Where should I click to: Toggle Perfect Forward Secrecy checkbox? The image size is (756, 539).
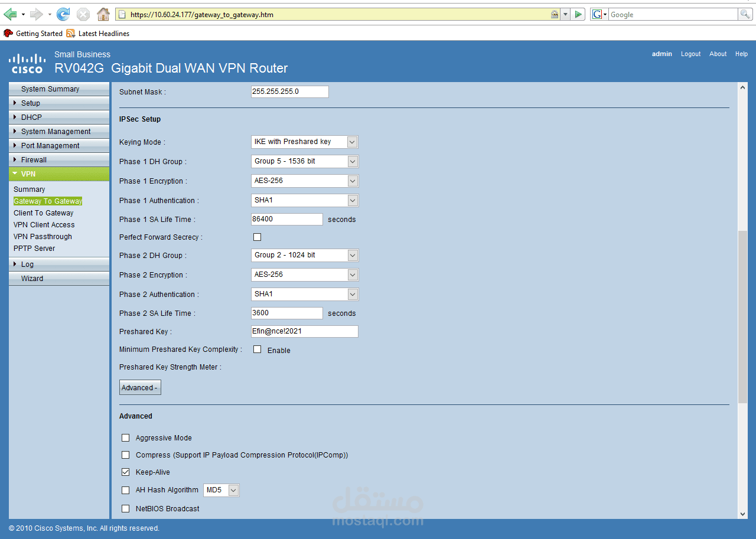[257, 237]
